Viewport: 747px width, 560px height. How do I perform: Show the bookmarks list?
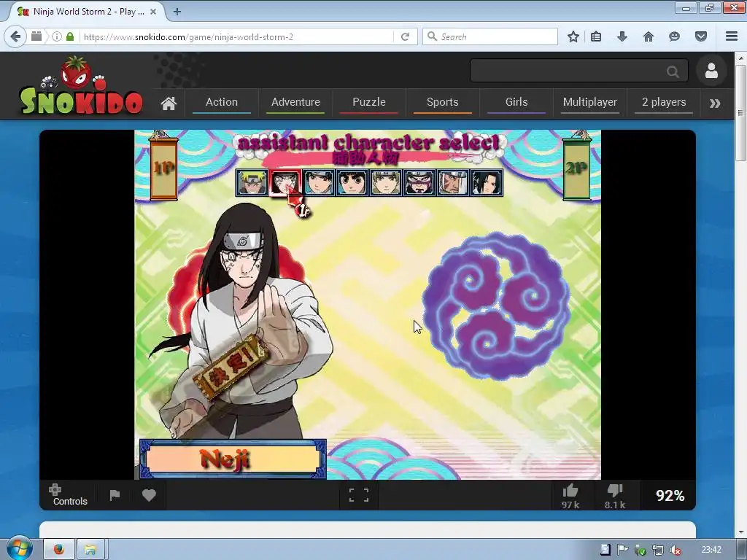pyautogui.click(x=596, y=36)
